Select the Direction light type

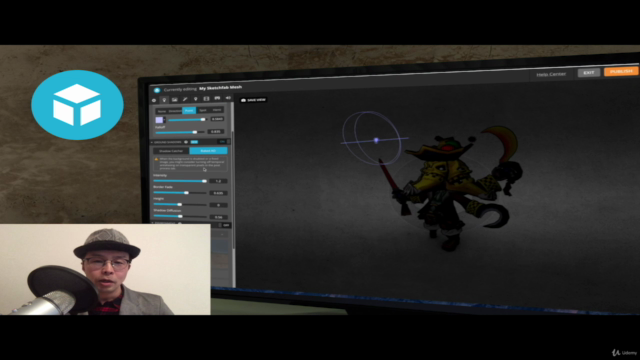(175, 111)
